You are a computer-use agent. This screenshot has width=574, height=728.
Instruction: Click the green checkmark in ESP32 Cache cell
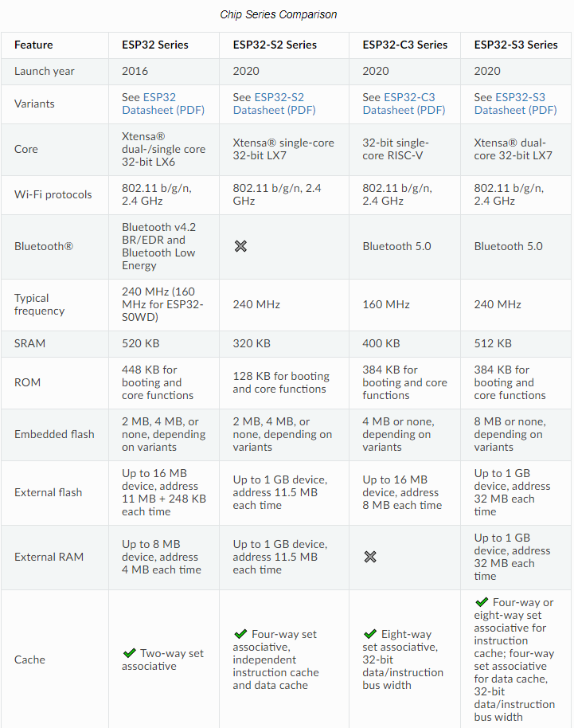[129, 653]
